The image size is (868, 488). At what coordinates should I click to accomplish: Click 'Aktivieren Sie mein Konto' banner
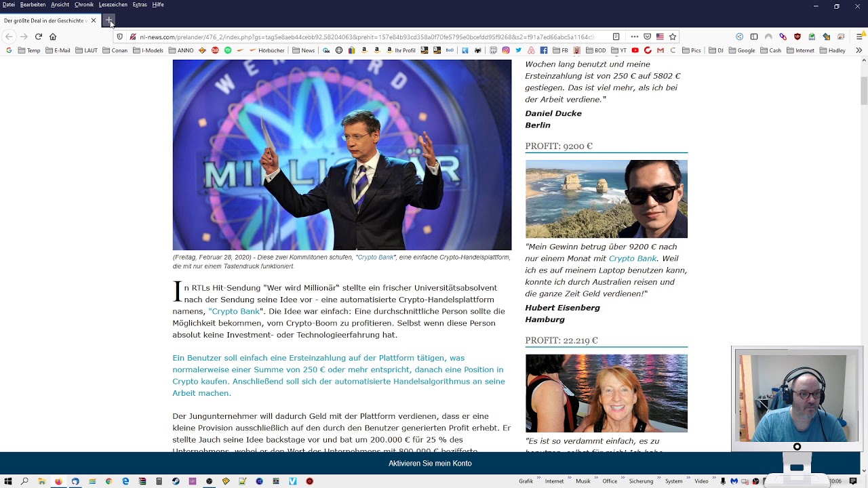pos(430,464)
